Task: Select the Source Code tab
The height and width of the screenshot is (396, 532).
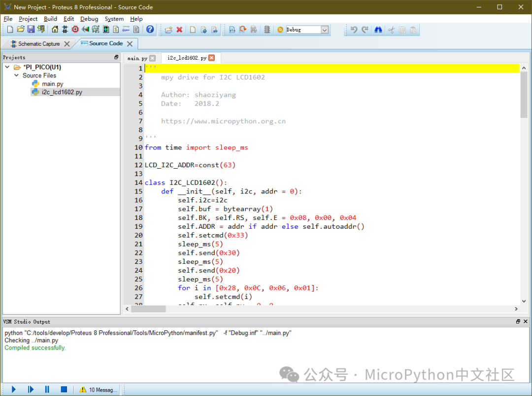Action: [102, 43]
